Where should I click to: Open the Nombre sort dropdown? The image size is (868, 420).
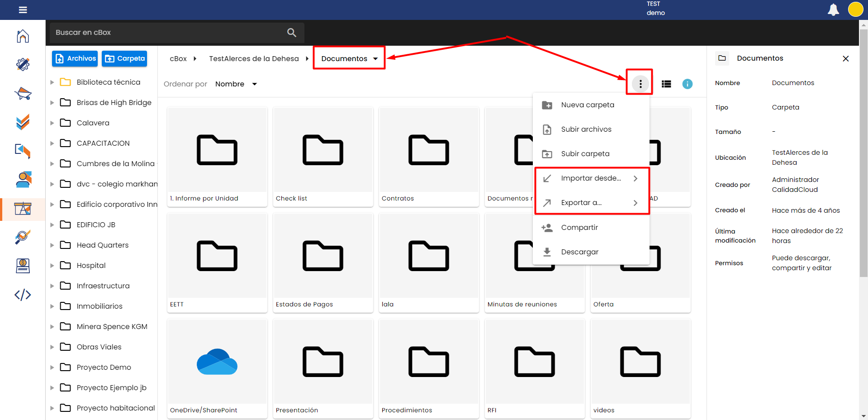pyautogui.click(x=236, y=84)
